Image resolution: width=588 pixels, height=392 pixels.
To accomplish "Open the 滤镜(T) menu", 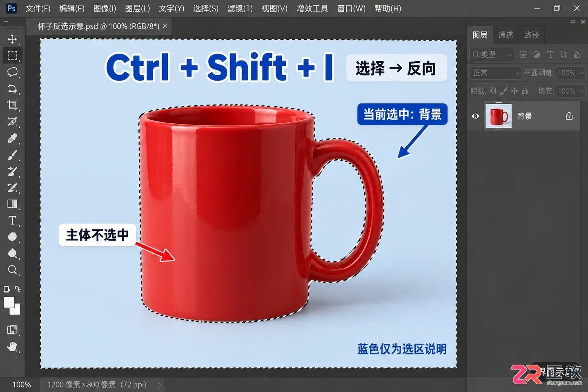I will (x=240, y=9).
